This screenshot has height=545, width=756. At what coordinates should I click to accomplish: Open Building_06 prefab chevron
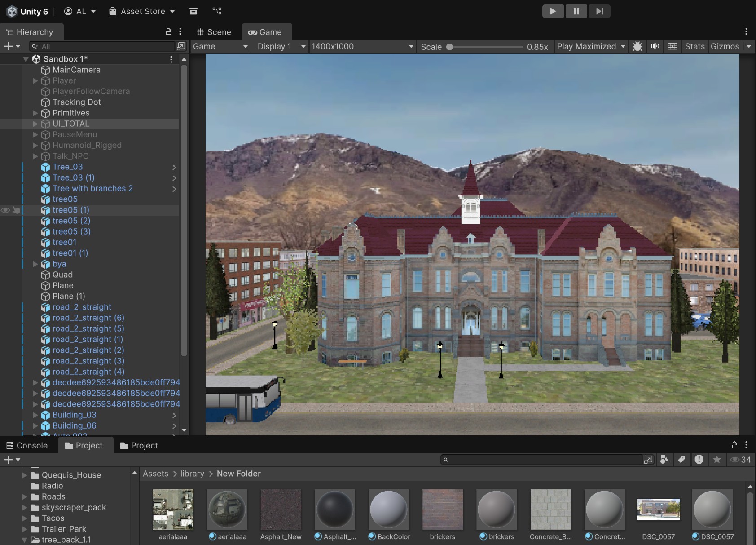(x=174, y=426)
